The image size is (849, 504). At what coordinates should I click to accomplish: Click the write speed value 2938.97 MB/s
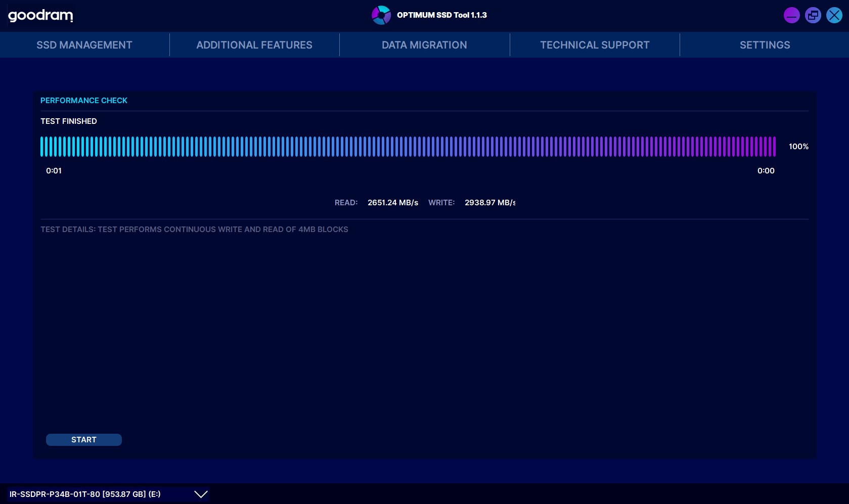point(489,203)
